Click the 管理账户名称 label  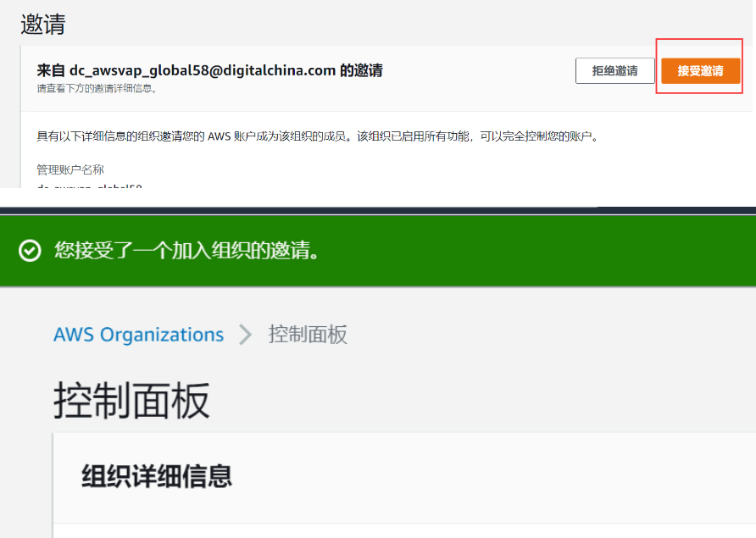70,169
